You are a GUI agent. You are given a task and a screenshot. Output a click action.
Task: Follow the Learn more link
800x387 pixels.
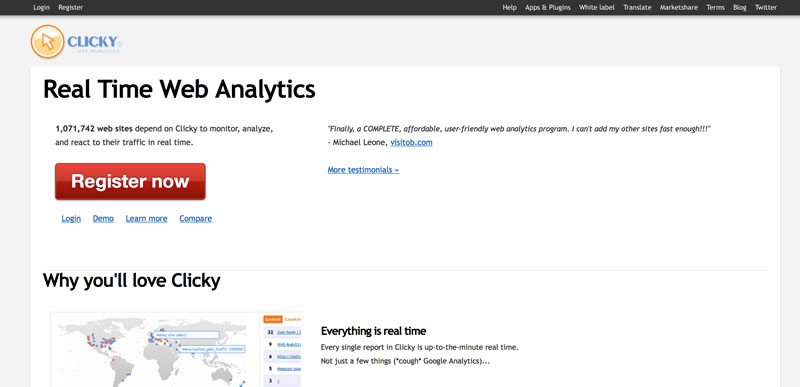coord(146,219)
